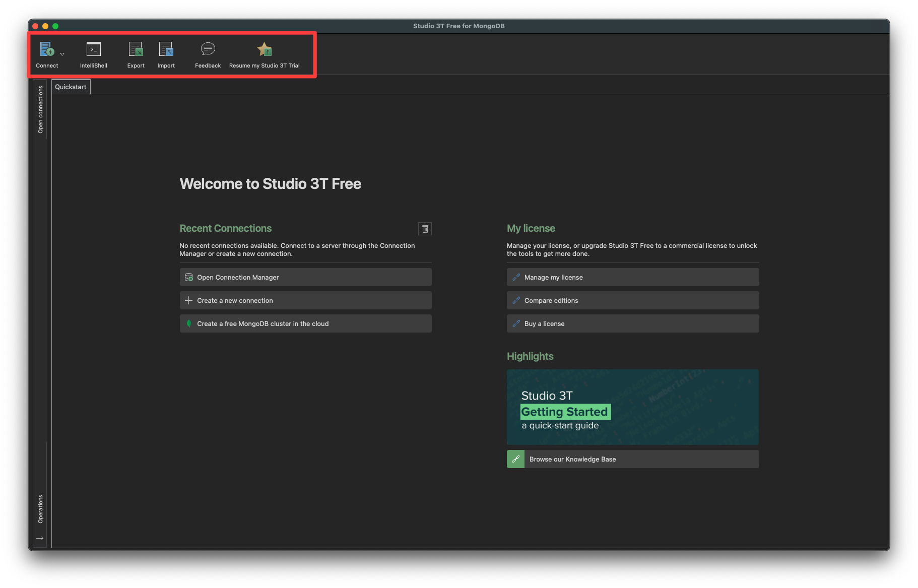Select the Quickstart tab

(x=71, y=87)
